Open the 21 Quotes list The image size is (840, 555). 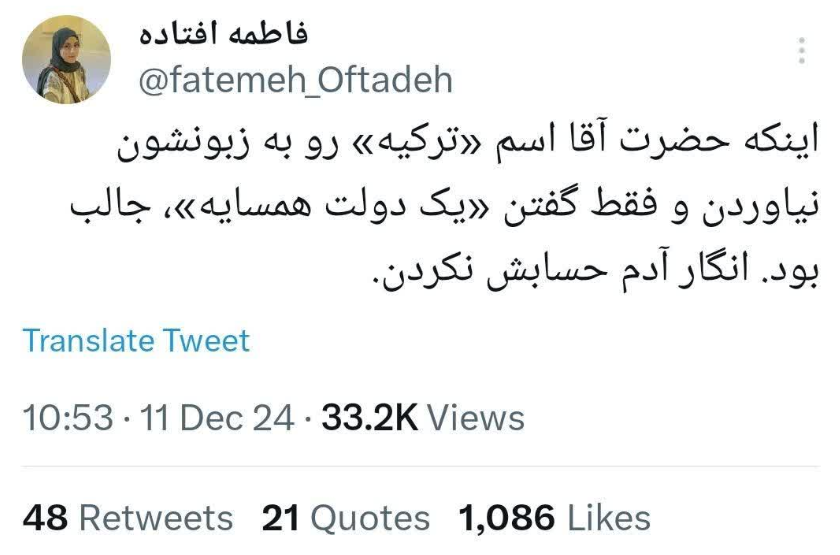click(x=346, y=518)
